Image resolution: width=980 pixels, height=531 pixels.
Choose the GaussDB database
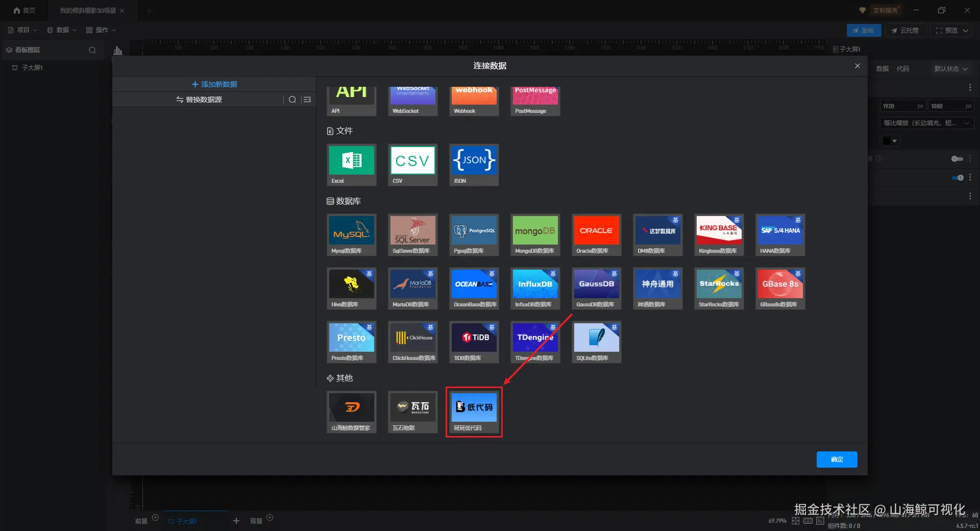click(x=596, y=288)
